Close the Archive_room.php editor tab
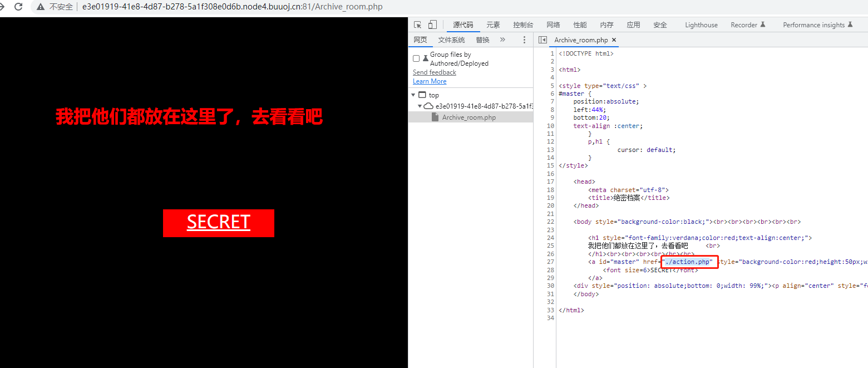This screenshot has width=868, height=368. pyautogui.click(x=614, y=40)
